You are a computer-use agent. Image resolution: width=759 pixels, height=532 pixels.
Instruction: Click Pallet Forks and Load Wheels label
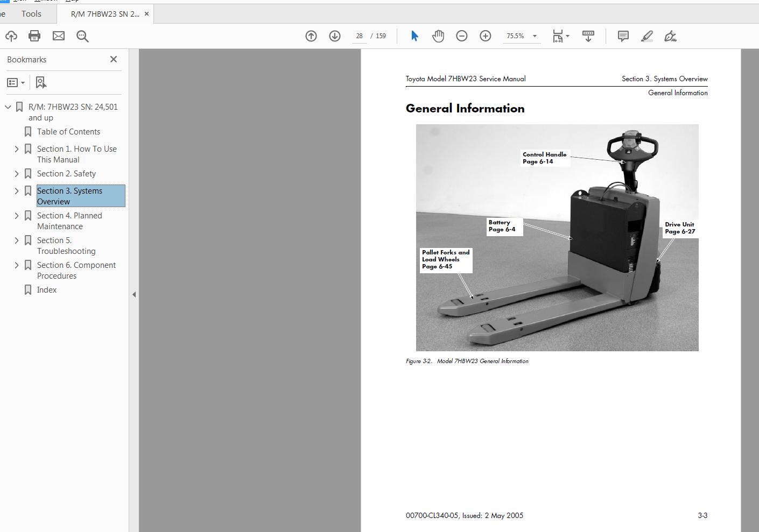446,259
